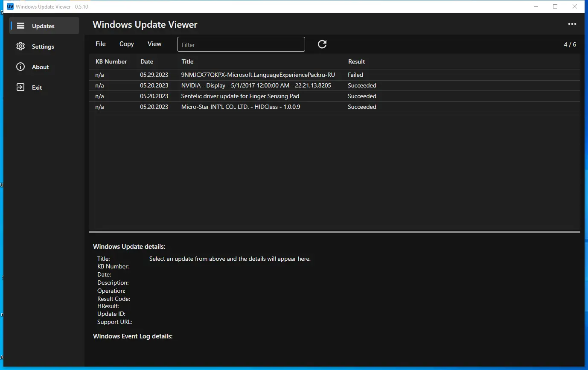588x370 pixels.
Task: Open the About page label
Action: point(41,67)
